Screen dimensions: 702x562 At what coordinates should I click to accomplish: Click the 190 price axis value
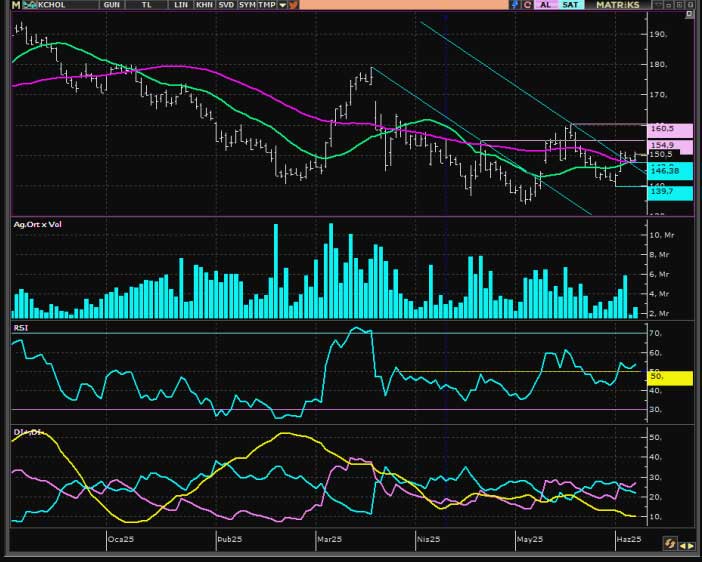(x=658, y=34)
